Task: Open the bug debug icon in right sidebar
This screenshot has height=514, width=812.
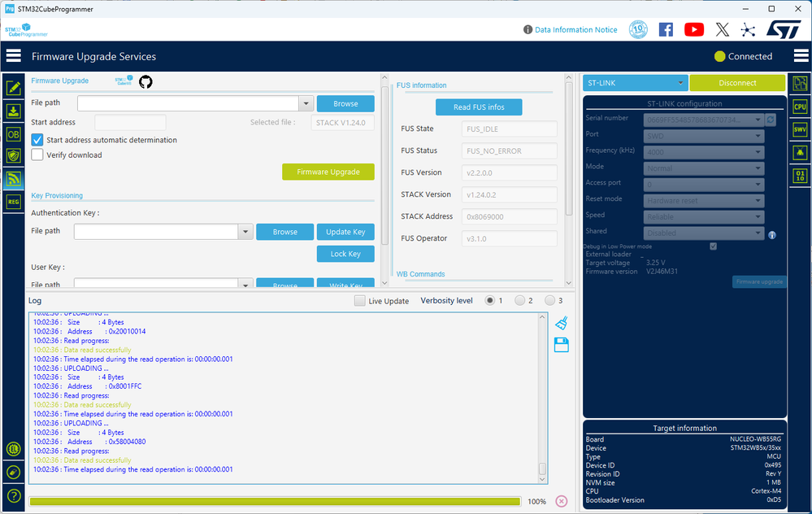Action: point(800,152)
